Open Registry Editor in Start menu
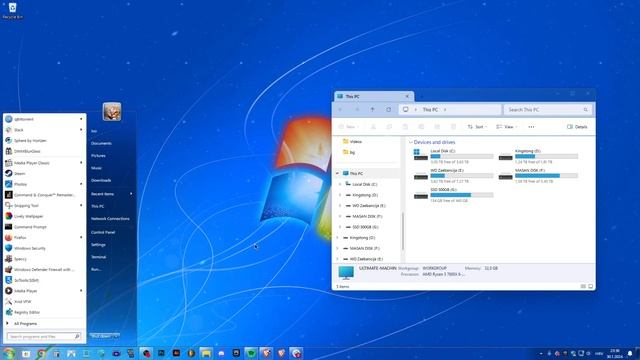 point(44,312)
